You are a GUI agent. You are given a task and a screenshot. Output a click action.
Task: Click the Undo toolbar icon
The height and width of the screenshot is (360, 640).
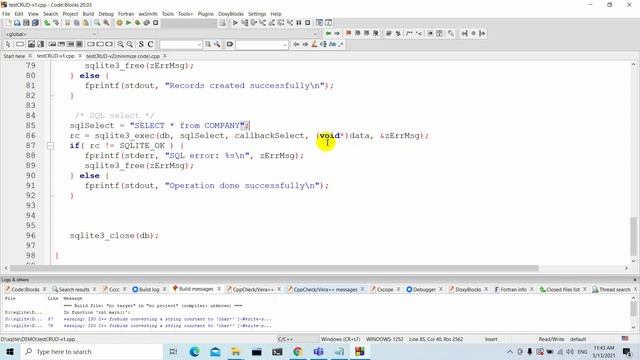pyautogui.click(x=47, y=23)
